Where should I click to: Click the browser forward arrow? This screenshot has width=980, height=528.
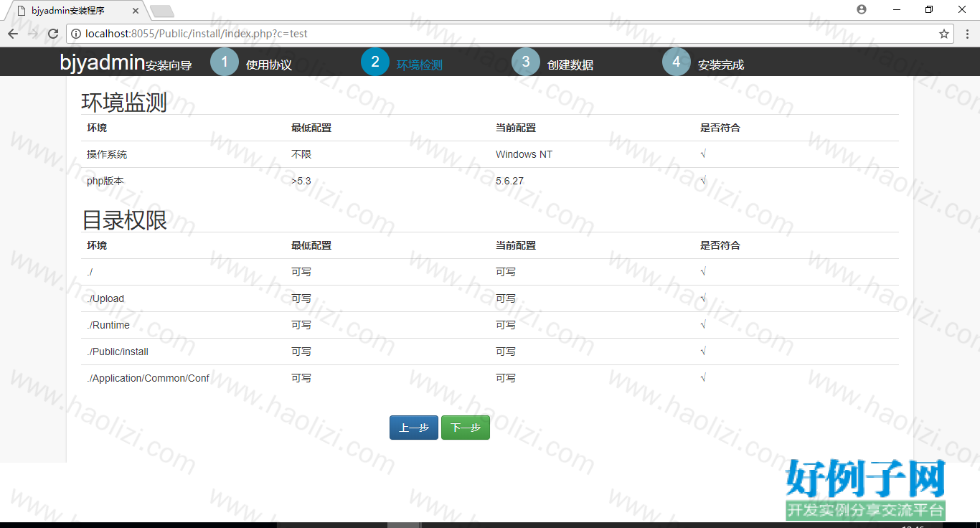pos(32,34)
